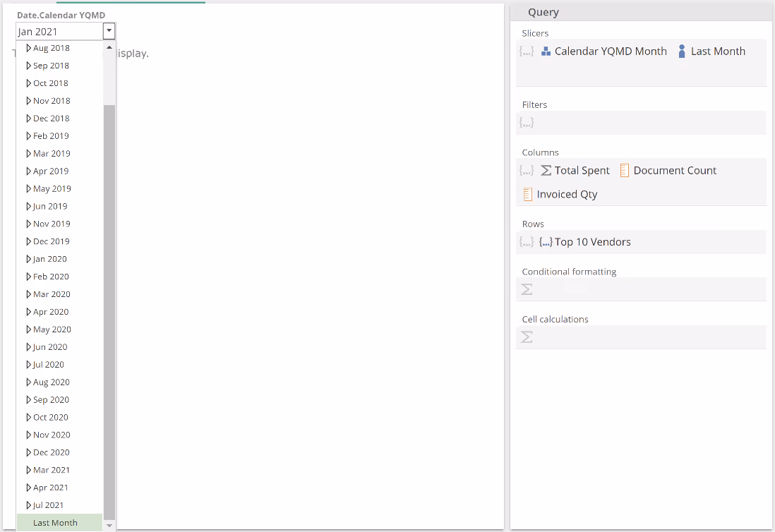
Task: Open the Jan 2021 dropdown arrow
Action: 109,31
